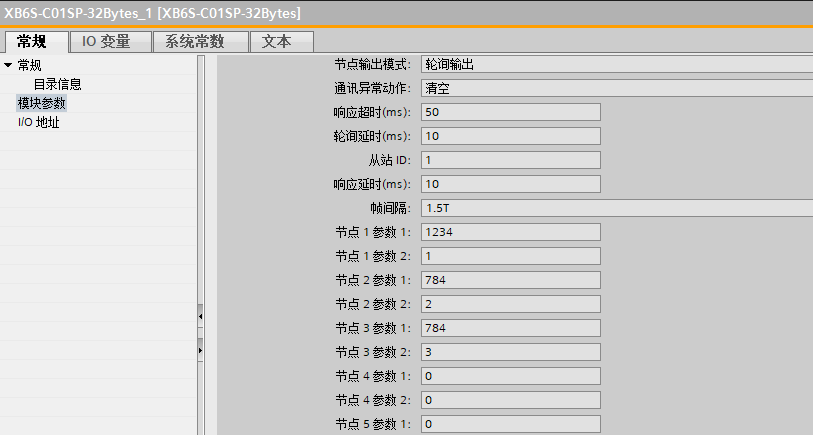Open I/O 地址 in the navigation tree

coord(39,122)
